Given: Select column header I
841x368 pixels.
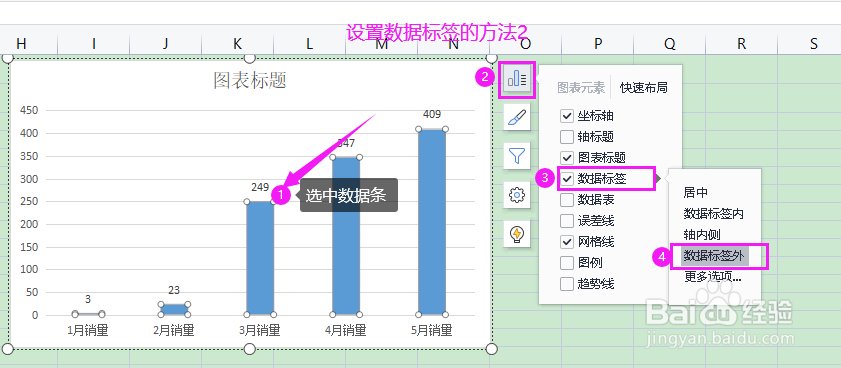Looking at the screenshot, I should click(x=94, y=43).
